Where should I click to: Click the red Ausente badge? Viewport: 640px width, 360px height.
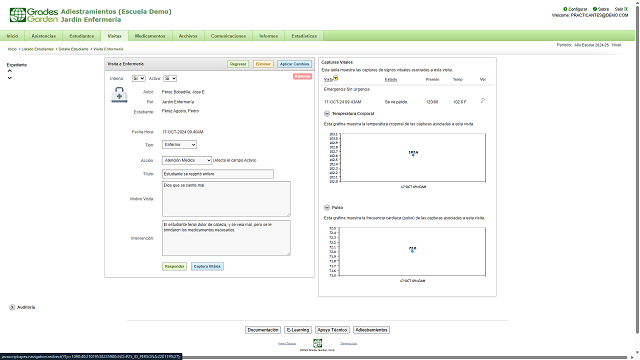point(302,76)
